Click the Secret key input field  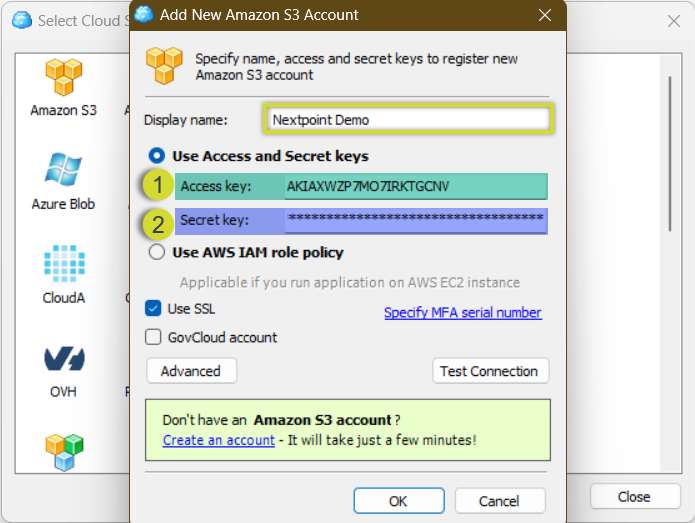tap(416, 221)
